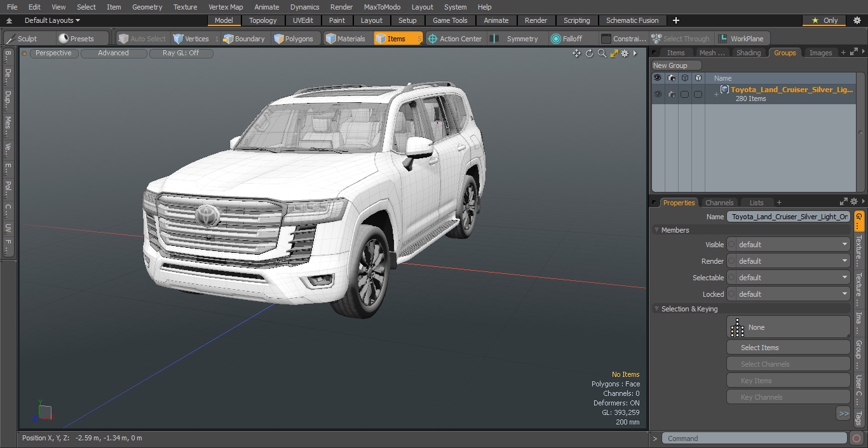This screenshot has width=868, height=448.
Task: Click the New Group button
Action: pos(677,65)
